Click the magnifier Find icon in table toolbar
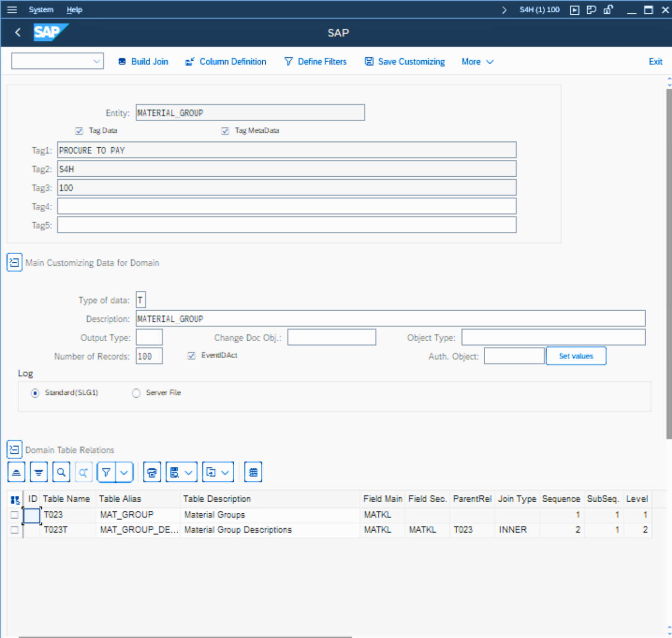The image size is (672, 638). click(x=61, y=472)
